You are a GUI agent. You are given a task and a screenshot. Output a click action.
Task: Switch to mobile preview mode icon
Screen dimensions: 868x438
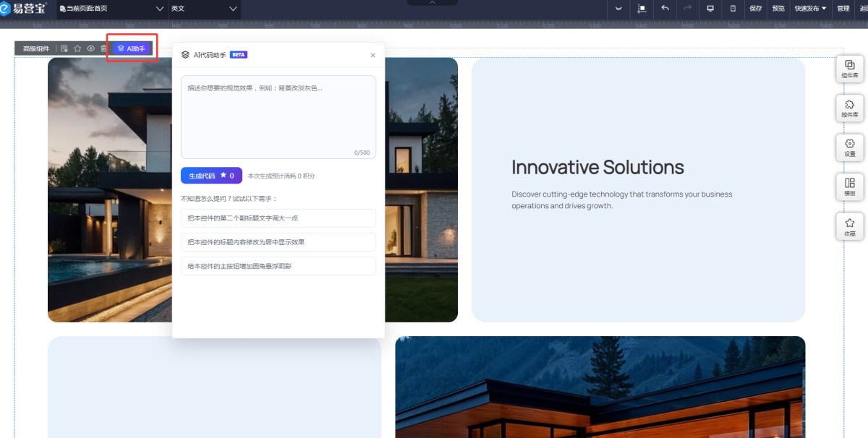coord(733,9)
